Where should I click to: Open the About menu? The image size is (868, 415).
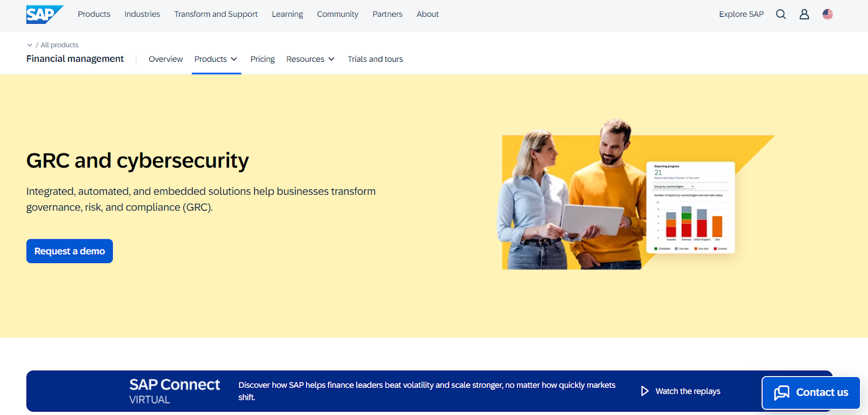(x=427, y=14)
